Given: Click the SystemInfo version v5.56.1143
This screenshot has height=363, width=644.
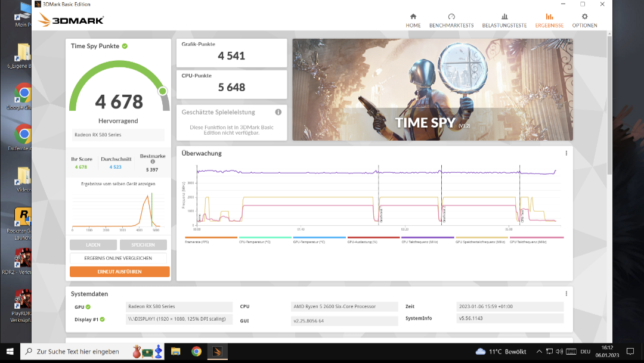Looking at the screenshot, I should click(x=510, y=318).
